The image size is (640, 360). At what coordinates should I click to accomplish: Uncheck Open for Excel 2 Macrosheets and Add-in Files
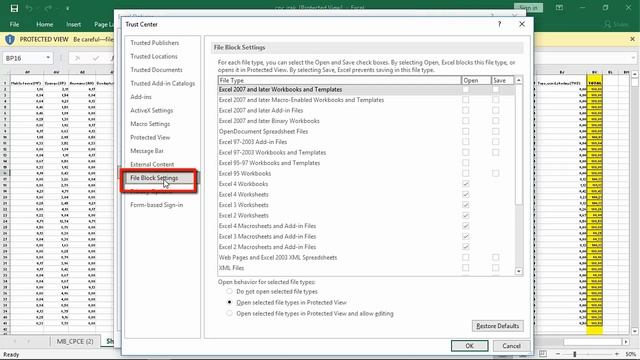(x=465, y=247)
